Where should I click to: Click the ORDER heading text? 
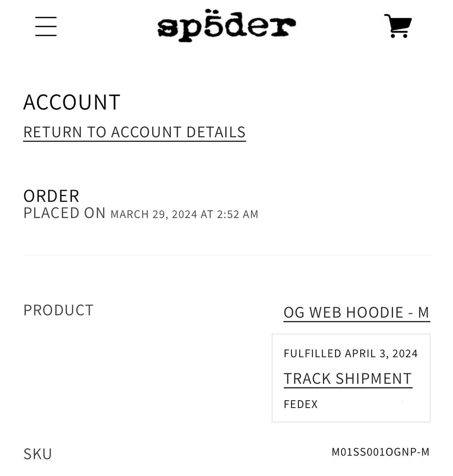pyautogui.click(x=51, y=197)
